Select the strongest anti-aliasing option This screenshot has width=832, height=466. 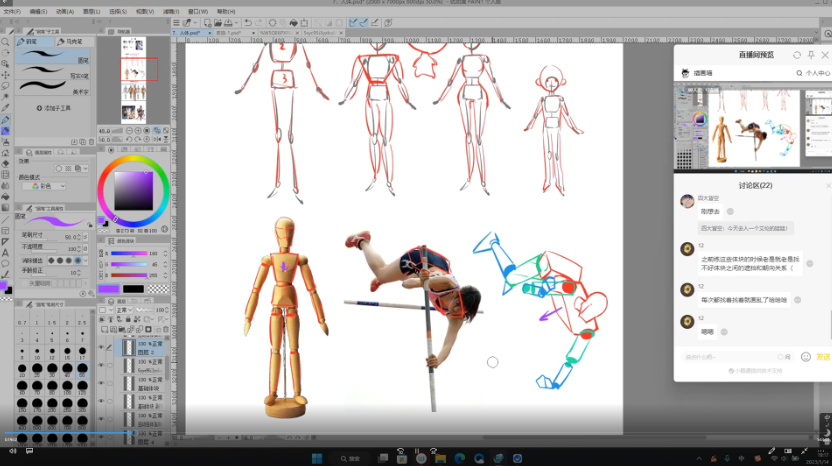79,261
